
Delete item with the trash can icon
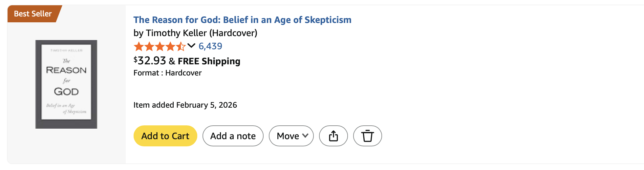coord(367,136)
